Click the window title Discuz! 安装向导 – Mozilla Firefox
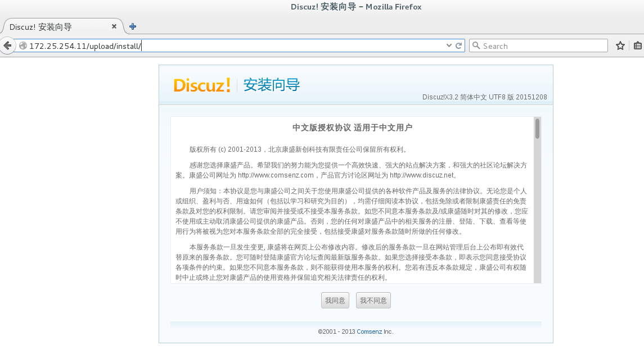The height and width of the screenshot is (359, 644). (356, 7)
